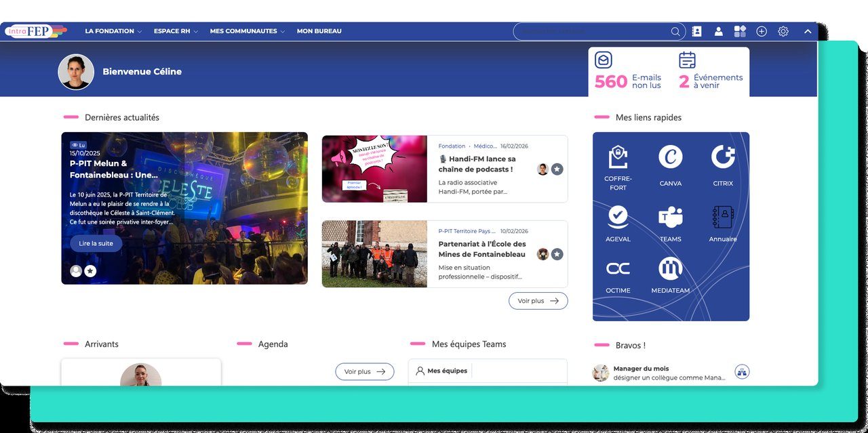Image resolution: width=868 pixels, height=433 pixels.
Task: Open the AGEVAL quick link icon
Action: (x=618, y=217)
